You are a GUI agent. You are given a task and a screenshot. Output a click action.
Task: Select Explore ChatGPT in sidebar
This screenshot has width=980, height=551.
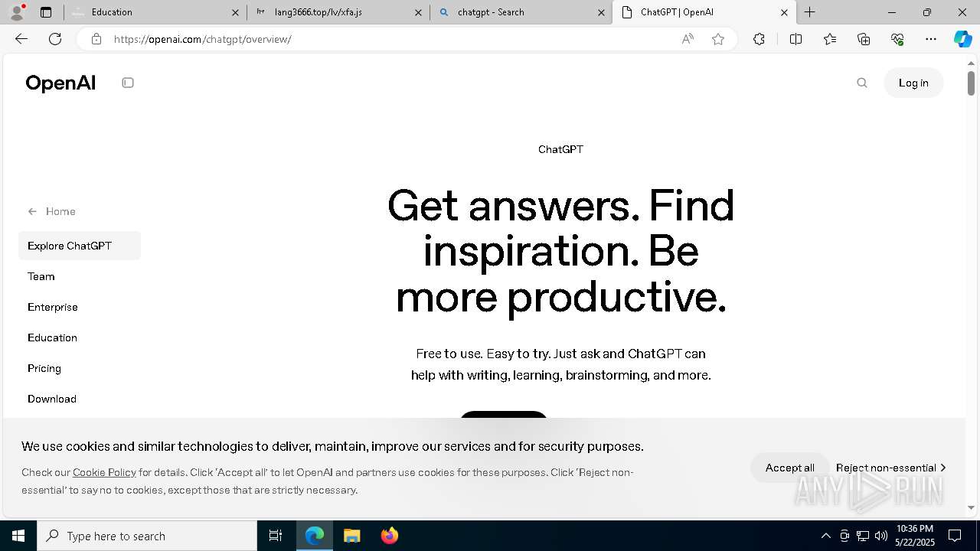pos(80,246)
